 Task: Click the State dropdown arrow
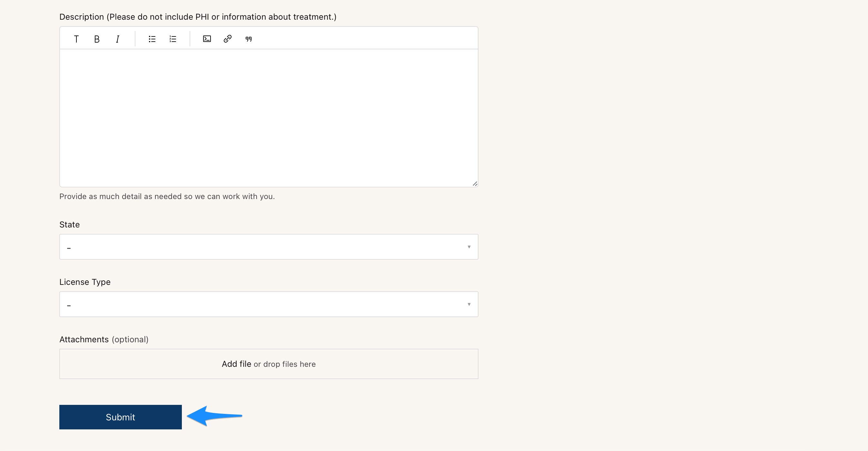pyautogui.click(x=469, y=247)
